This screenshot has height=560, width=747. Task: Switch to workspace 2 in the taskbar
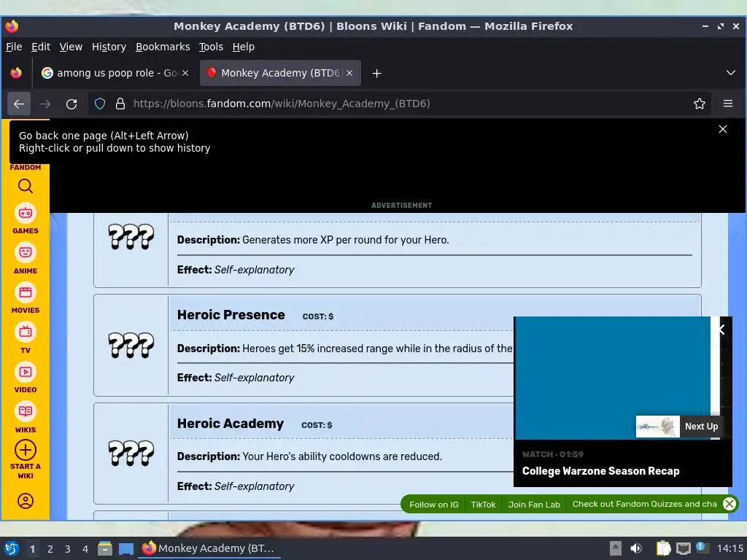50,549
